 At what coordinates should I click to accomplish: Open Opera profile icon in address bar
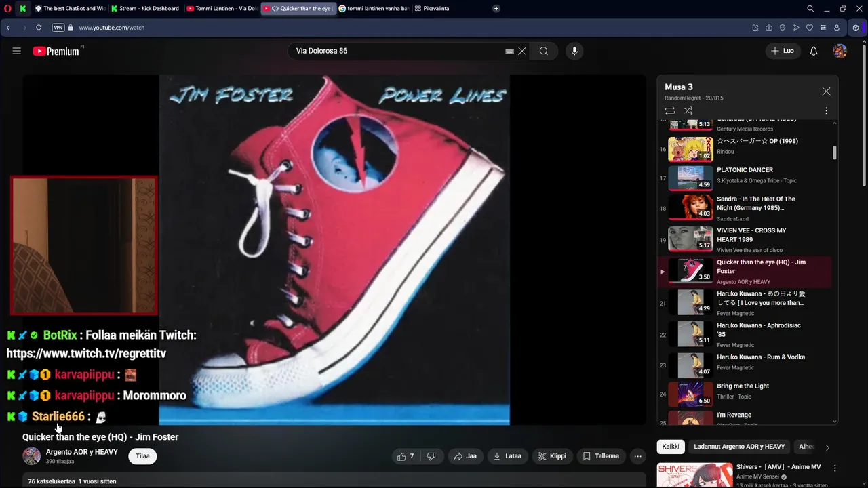click(x=837, y=28)
